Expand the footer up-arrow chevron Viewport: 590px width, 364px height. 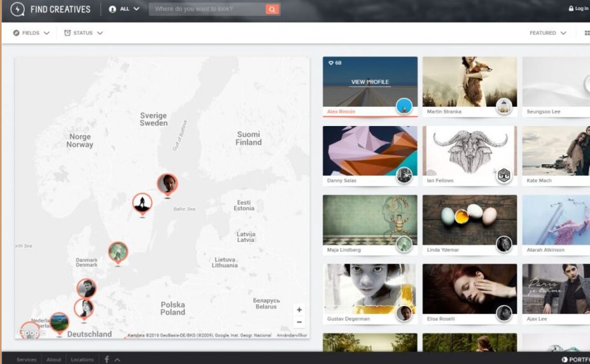tap(118, 360)
